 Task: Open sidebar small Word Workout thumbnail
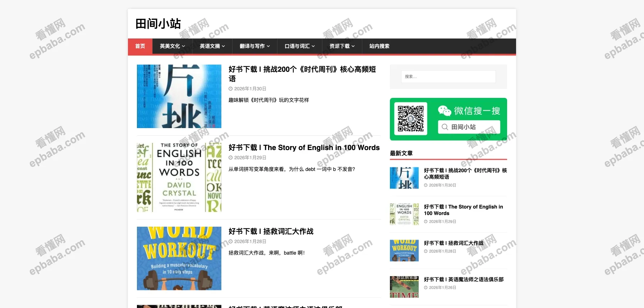coord(404,250)
